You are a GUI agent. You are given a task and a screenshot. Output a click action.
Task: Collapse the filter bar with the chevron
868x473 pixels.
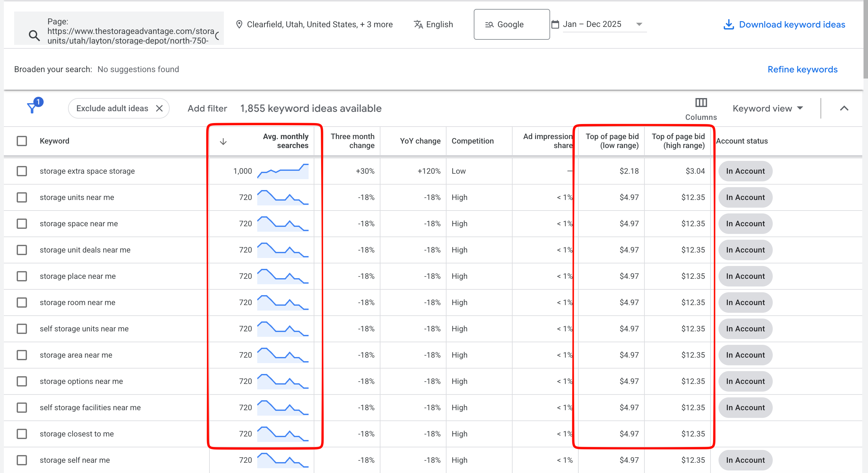tap(844, 108)
